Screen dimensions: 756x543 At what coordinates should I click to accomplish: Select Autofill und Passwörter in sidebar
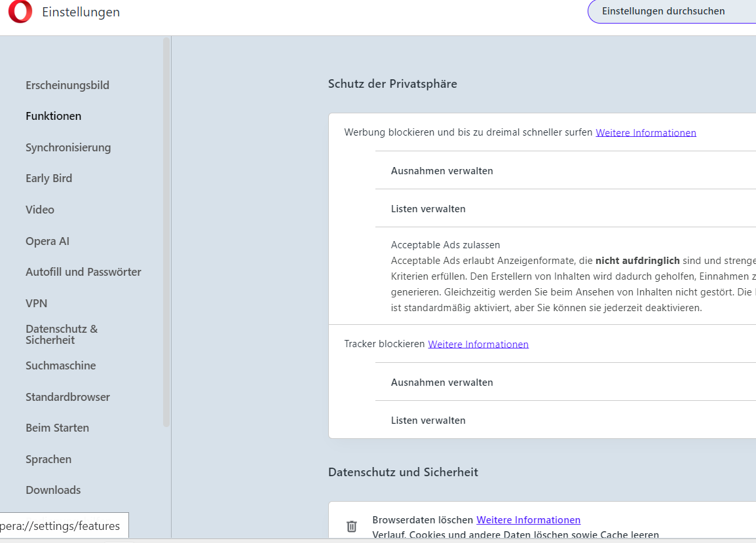(x=83, y=272)
